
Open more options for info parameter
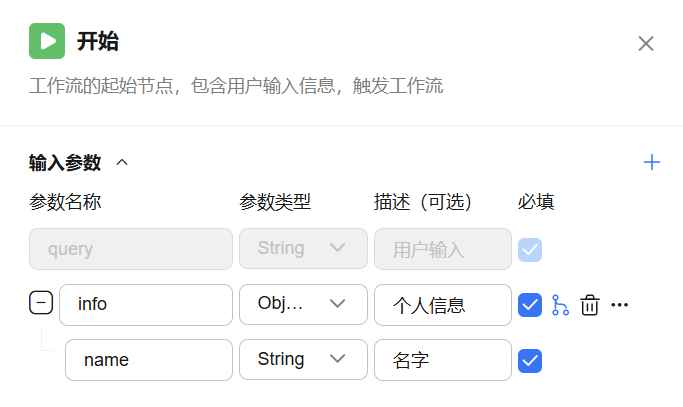point(620,305)
